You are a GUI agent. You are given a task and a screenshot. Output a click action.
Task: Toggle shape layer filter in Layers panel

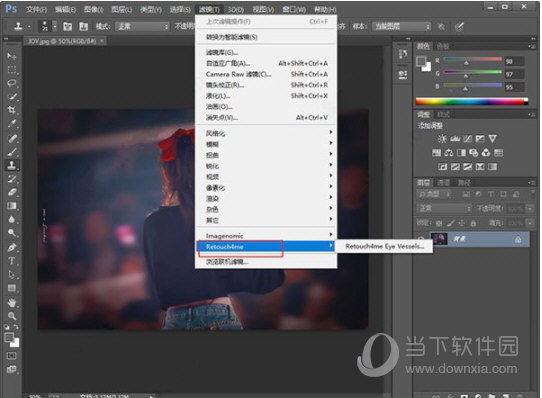[x=503, y=194]
